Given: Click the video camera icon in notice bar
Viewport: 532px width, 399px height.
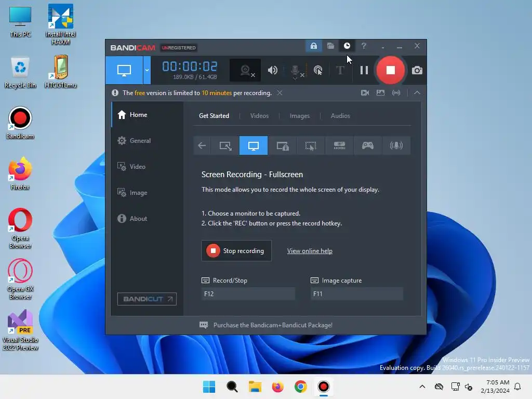Looking at the screenshot, I should 365,92.
